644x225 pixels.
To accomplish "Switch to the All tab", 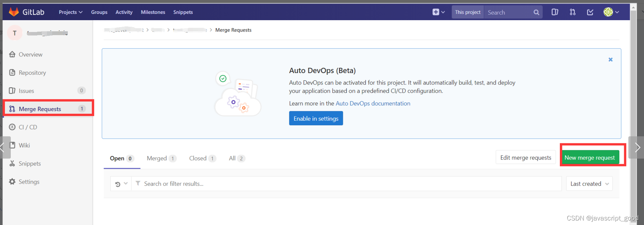I will (237, 158).
